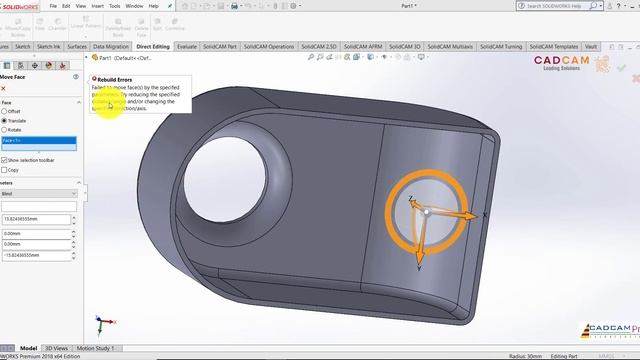Click the user login icon
The height and width of the screenshot is (360, 640).
click(609, 6)
